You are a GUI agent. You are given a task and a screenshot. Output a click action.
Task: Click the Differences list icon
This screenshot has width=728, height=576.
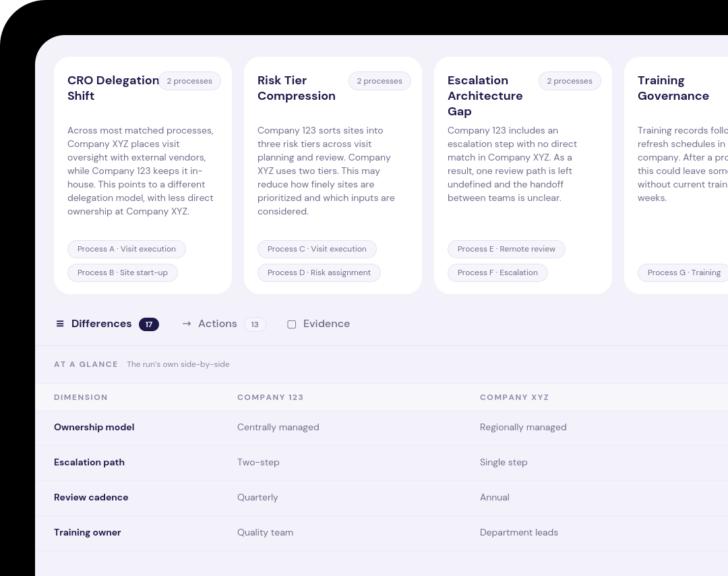[60, 324]
